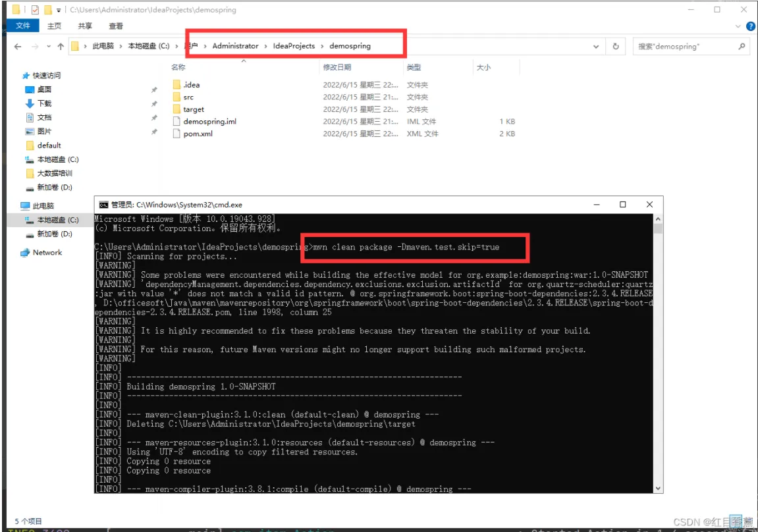758x532 pixels.
Task: Click 此电脑 in the address breadcrumb
Action: [x=103, y=46]
